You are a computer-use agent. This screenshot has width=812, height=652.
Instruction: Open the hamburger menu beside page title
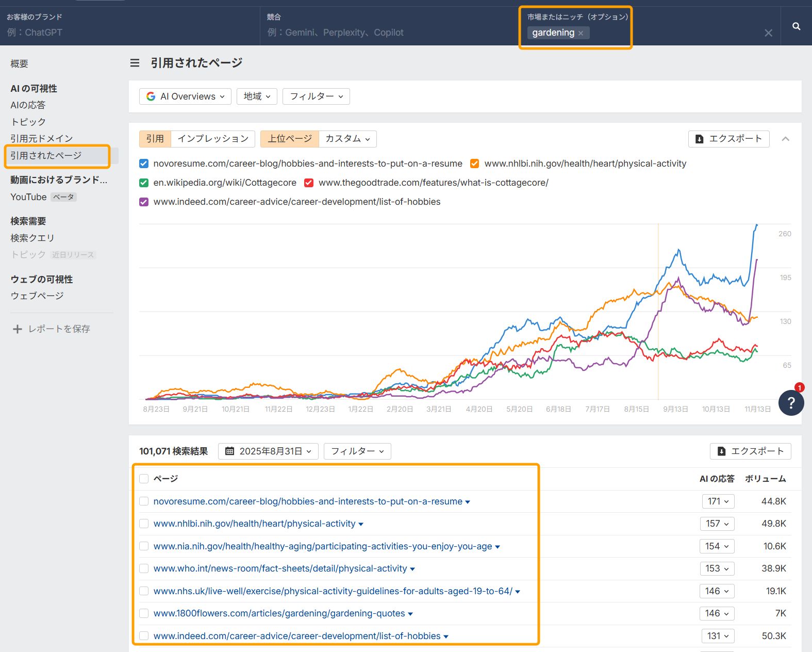tap(135, 63)
